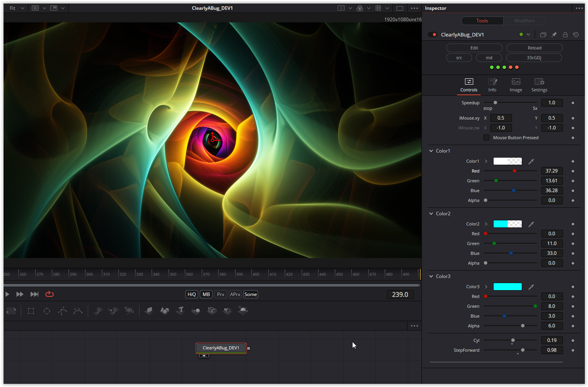Expand the Color1 swatch chevron
The image size is (588, 387).
point(486,161)
